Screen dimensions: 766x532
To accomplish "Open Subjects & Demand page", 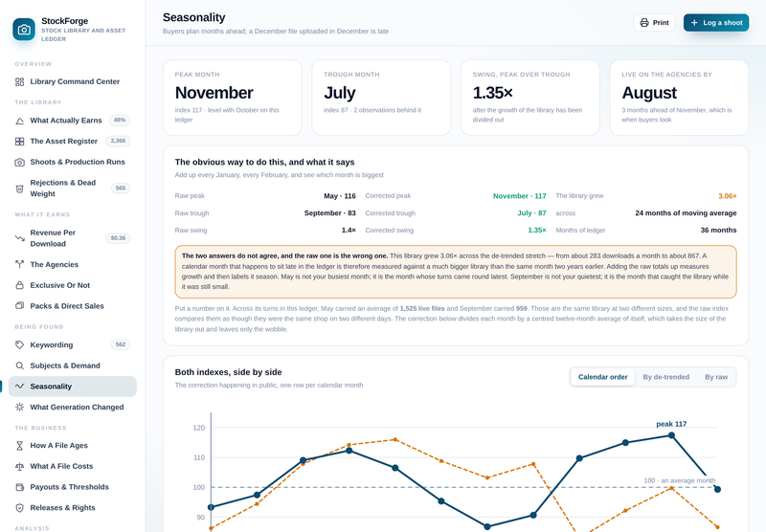I will pos(73,366).
